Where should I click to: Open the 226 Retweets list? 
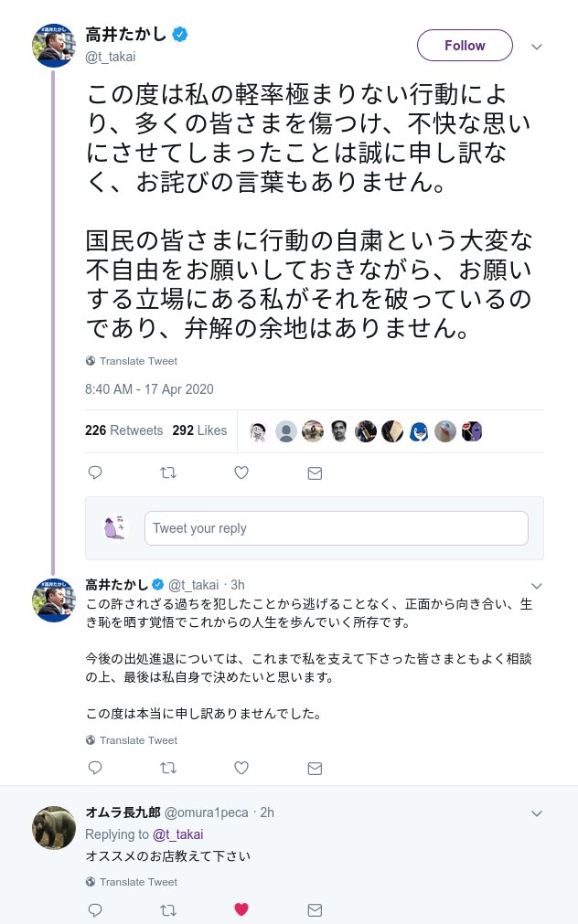(x=123, y=430)
